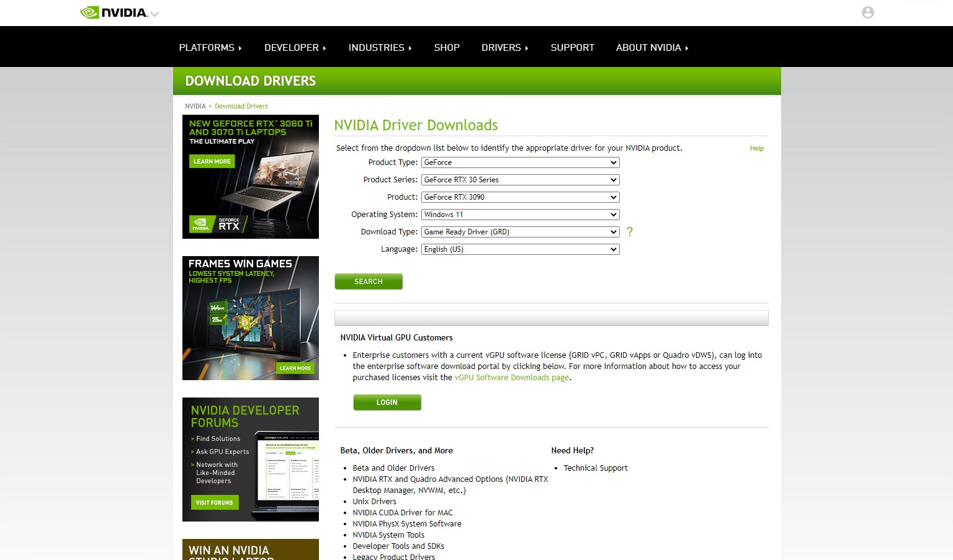The height and width of the screenshot is (560, 953).
Task: Click the green SEARCH button
Action: (369, 282)
